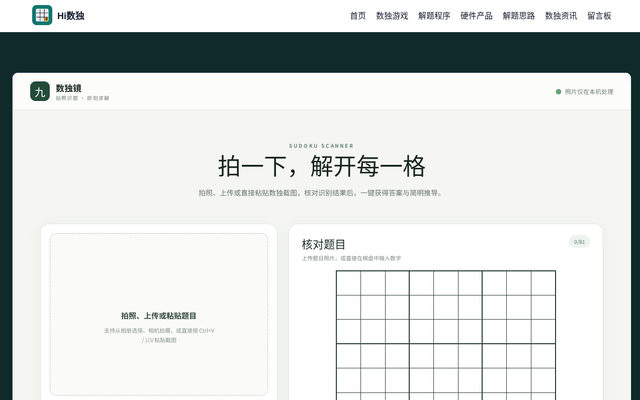The height and width of the screenshot is (400, 640).
Task: Click the 九 app icon beside 数独镜
Action: (x=40, y=91)
